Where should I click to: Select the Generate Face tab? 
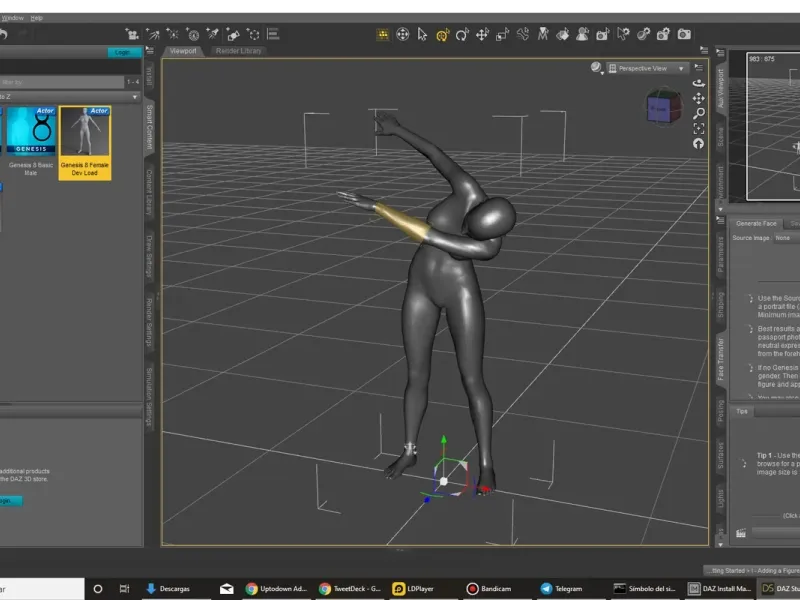(756, 223)
